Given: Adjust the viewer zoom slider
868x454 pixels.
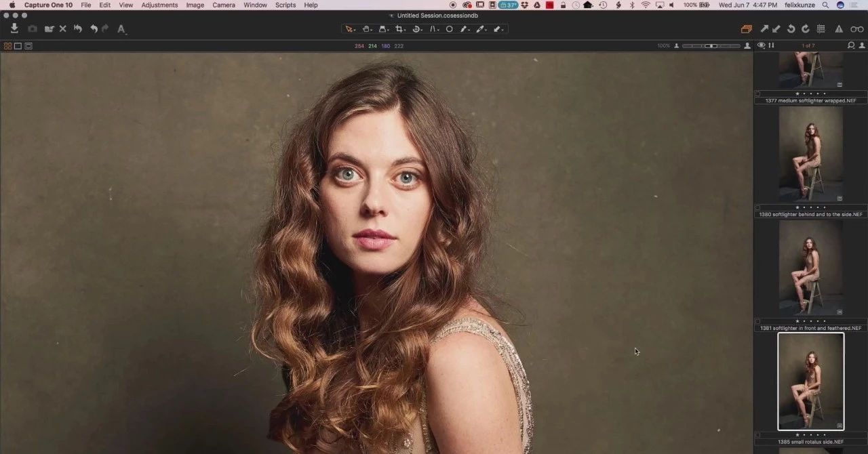Looking at the screenshot, I should 711,46.
